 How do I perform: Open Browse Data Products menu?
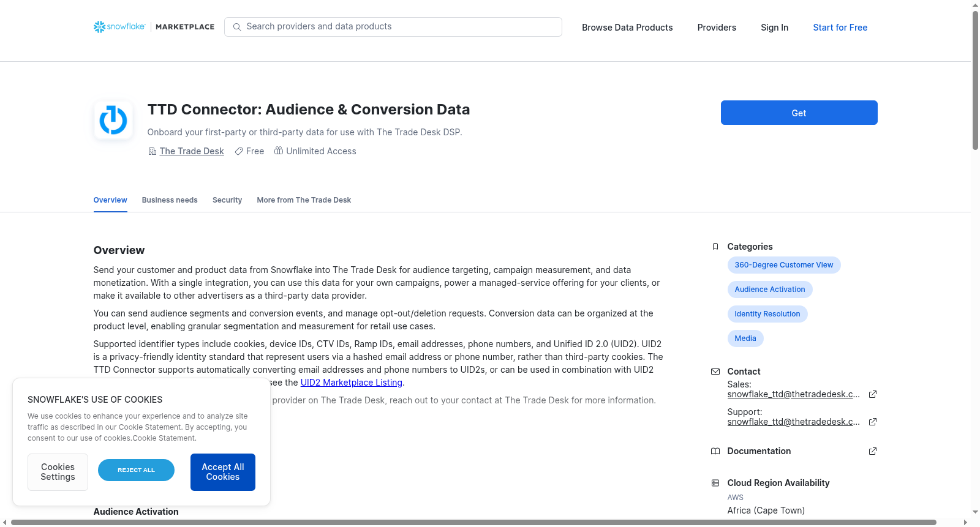[627, 28]
